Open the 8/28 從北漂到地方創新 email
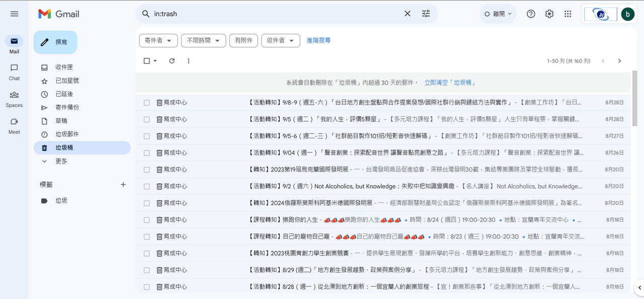Screen dimensions: 644x299 [383, 287]
